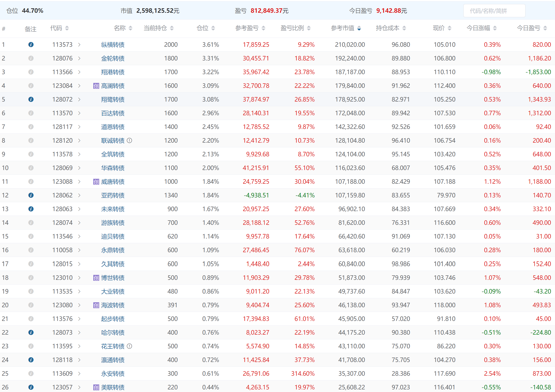Click the grey note icon for 永安转债

31,373
